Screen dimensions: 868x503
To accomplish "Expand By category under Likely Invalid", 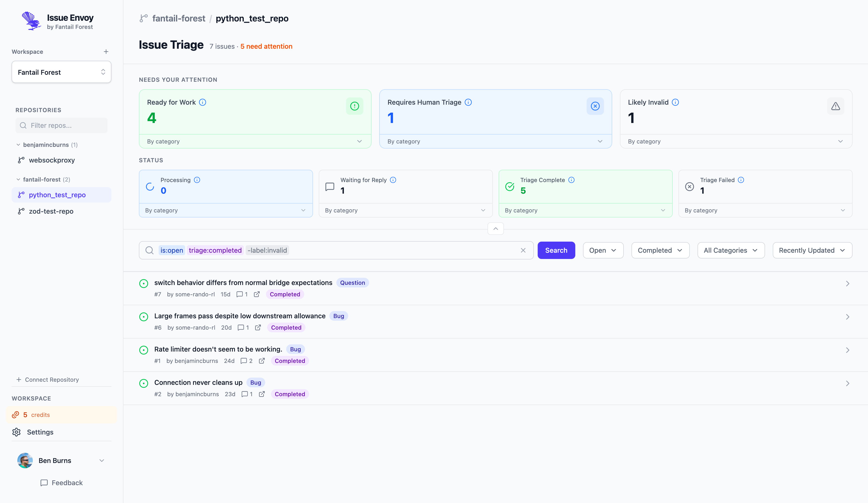I will click(x=736, y=141).
